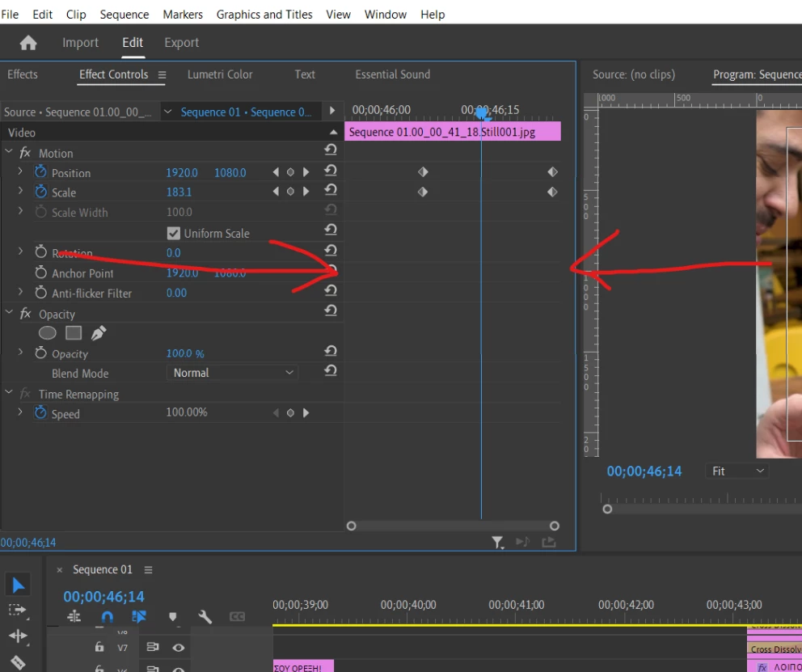Screen dimensions: 802x672
Task: Toggle V7 track output eye
Action: coord(178,648)
